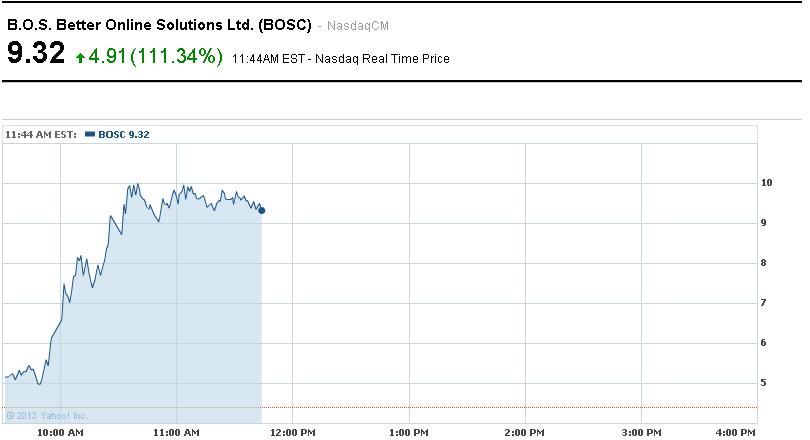Click the large 9.32 price quote

(x=36, y=54)
